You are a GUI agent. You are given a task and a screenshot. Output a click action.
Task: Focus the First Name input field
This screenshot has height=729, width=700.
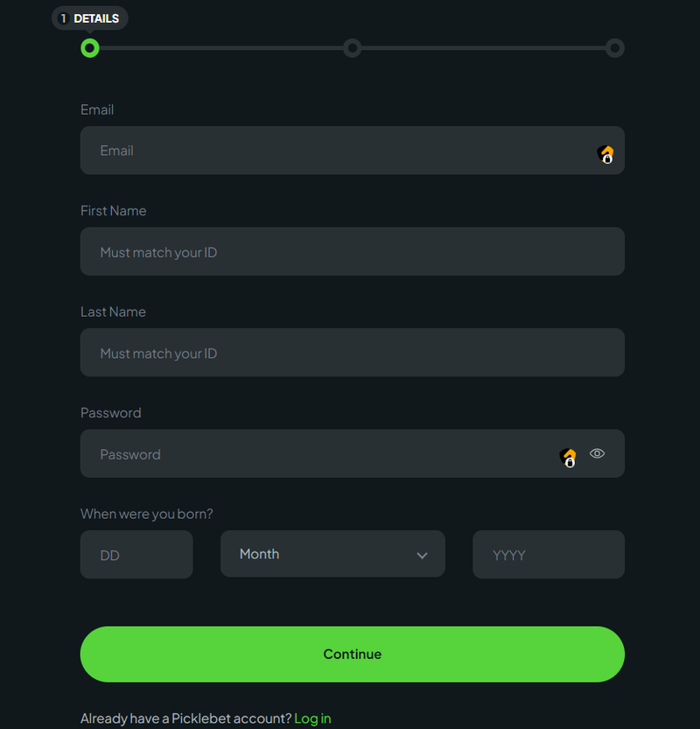click(353, 251)
